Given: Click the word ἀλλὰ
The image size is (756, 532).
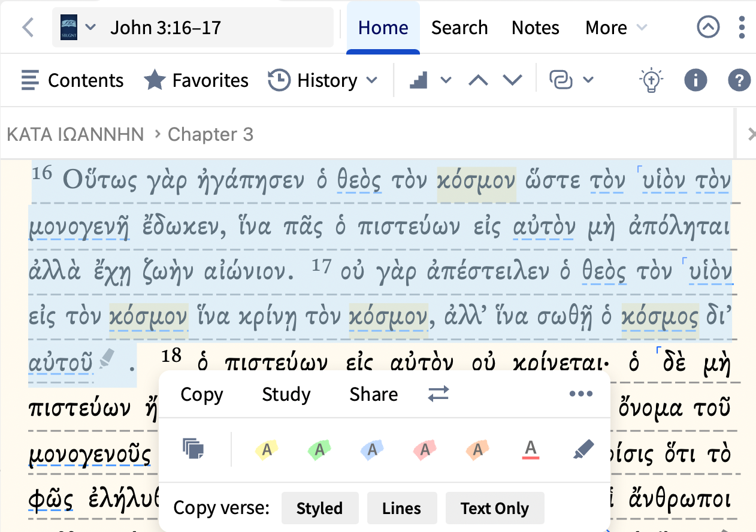Looking at the screenshot, I should [55, 272].
